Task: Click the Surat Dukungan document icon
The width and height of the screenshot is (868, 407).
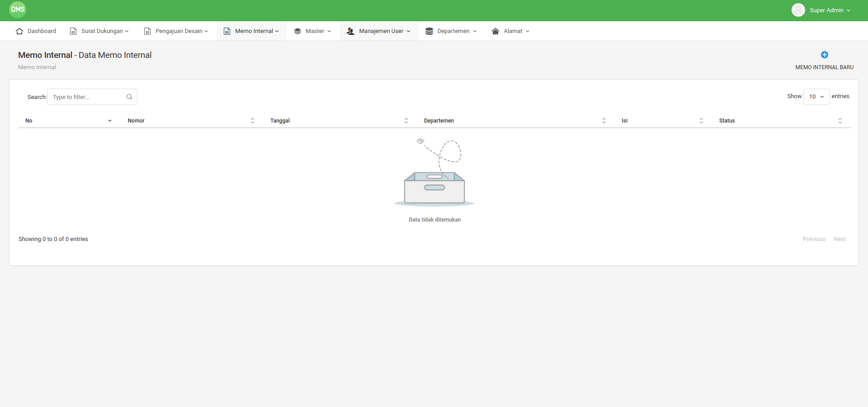Action: (x=74, y=31)
